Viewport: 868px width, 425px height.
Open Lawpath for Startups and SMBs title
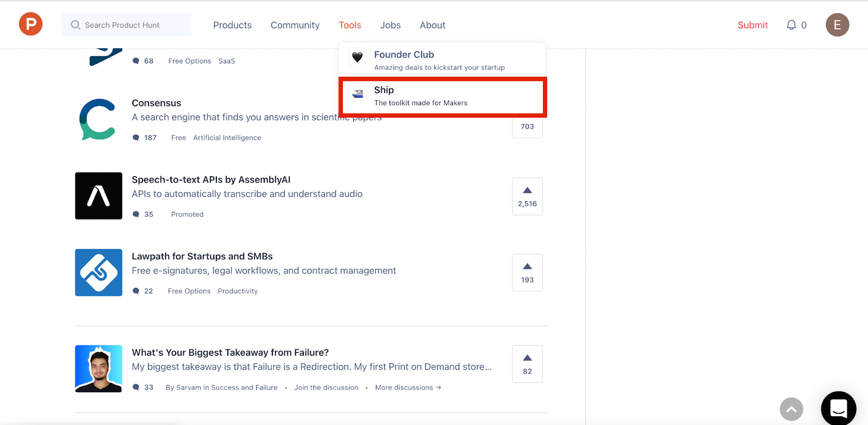202,256
